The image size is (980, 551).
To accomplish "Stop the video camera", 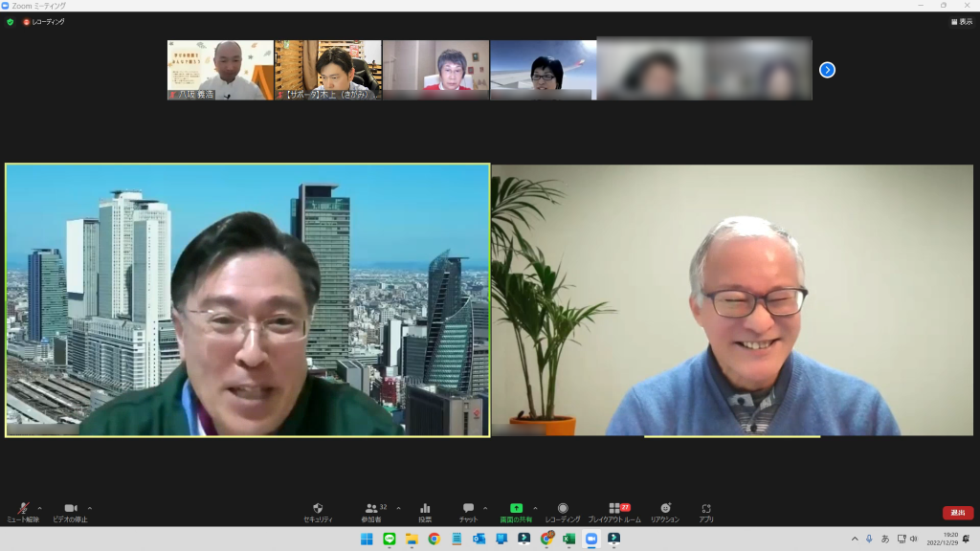I will [x=70, y=512].
